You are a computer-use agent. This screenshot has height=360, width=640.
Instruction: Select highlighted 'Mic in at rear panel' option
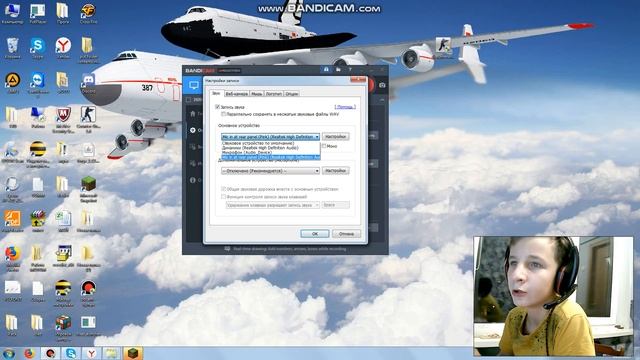click(x=271, y=157)
